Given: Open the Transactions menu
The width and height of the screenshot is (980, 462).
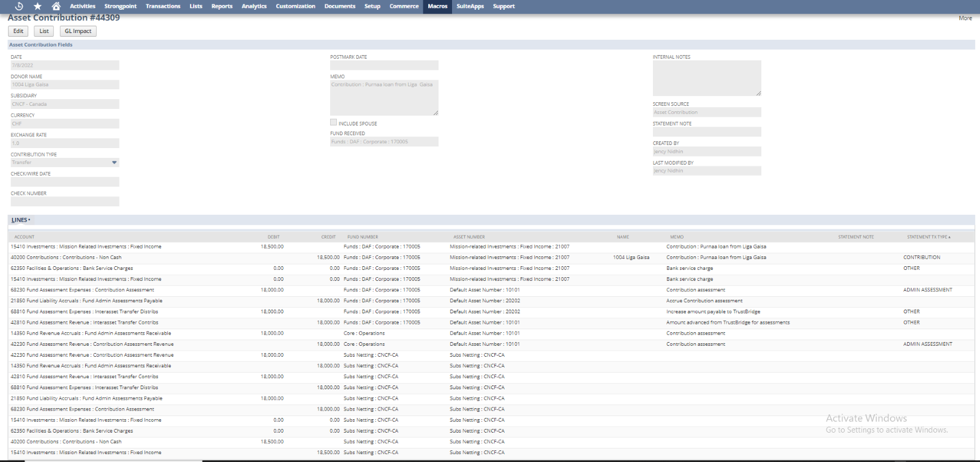Looking at the screenshot, I should [x=163, y=6].
